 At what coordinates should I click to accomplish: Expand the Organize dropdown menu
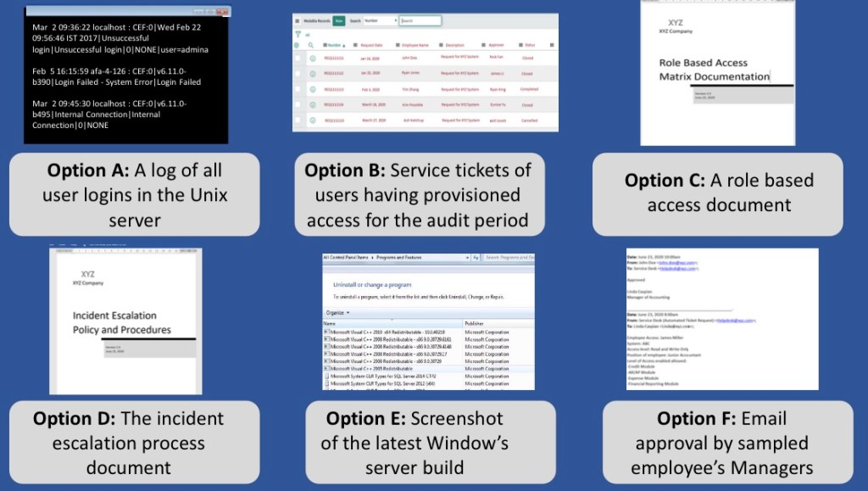[337, 313]
